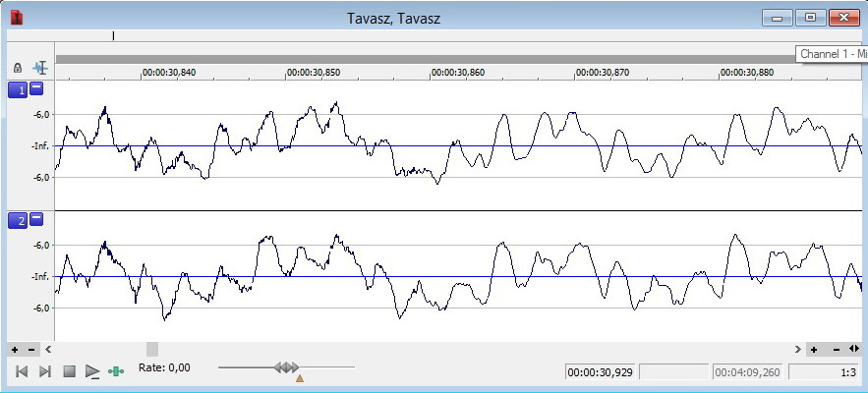868x393 pixels.
Task: Close the Tavasz data window
Action: [x=843, y=18]
